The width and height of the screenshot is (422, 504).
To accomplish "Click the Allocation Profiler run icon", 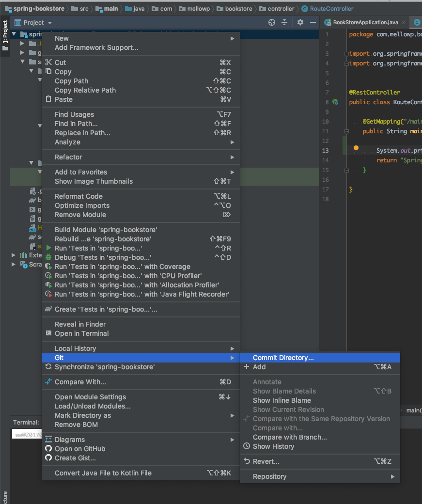I will pos(48,285).
